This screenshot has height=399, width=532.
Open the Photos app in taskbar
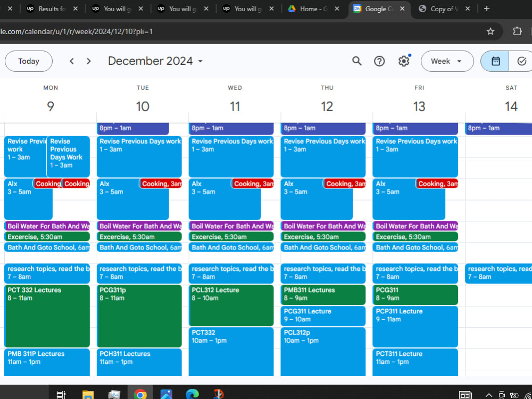[166, 394]
